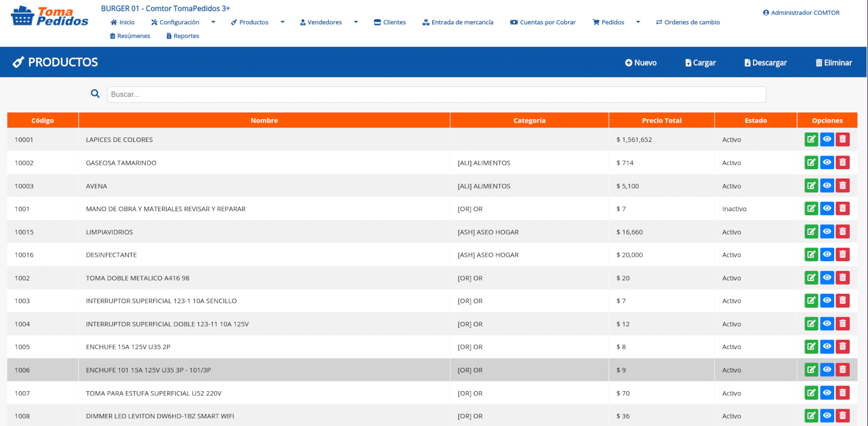This screenshot has width=868, height=426.
Task: Expand the Pedidos menu dropdown arrow
Action: (x=638, y=22)
